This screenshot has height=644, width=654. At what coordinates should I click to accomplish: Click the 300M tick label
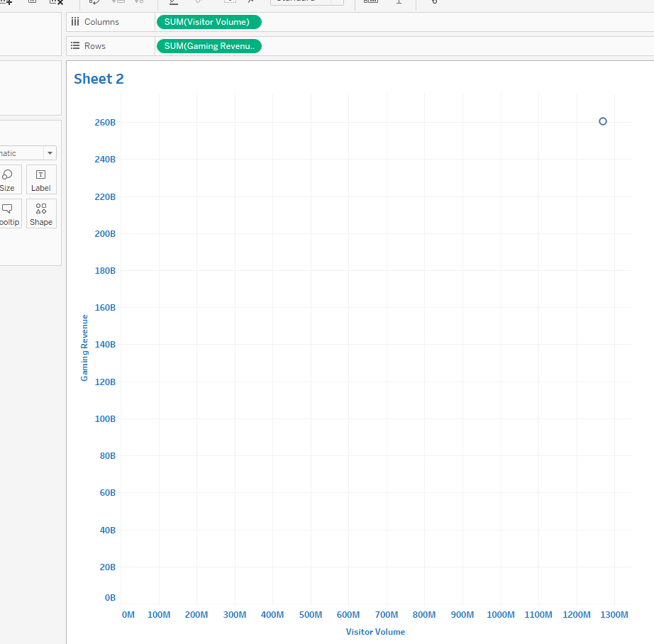[235, 615]
